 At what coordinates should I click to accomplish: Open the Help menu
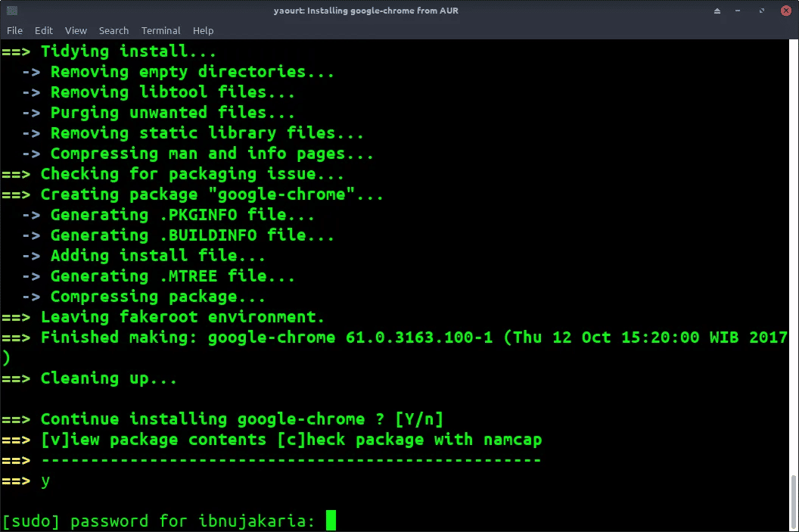click(203, 30)
